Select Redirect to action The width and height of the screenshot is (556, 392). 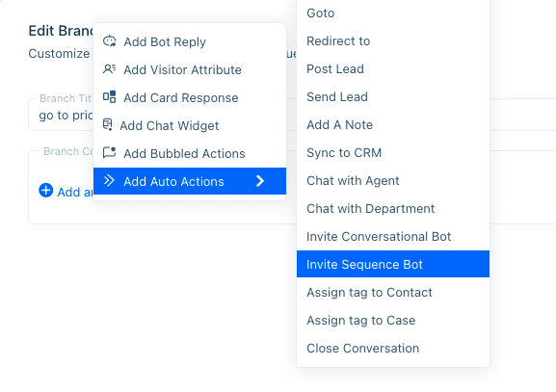point(393,41)
